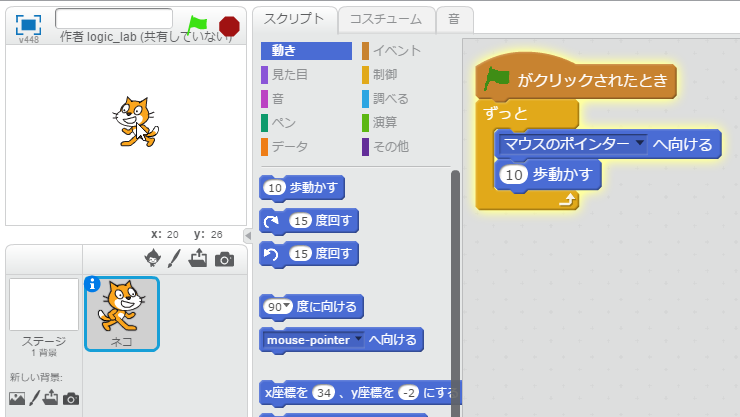Open info button on ネコ sprite
The height and width of the screenshot is (417, 740).
[92, 284]
